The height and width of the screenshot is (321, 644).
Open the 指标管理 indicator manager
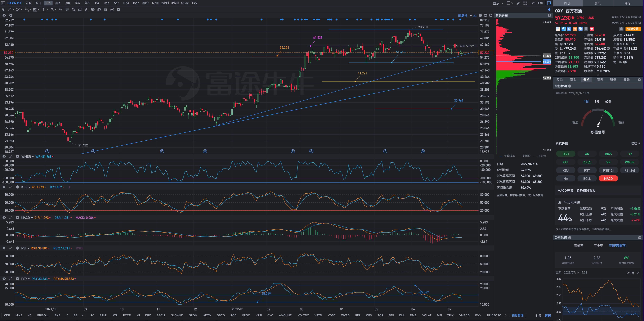click(x=518, y=315)
